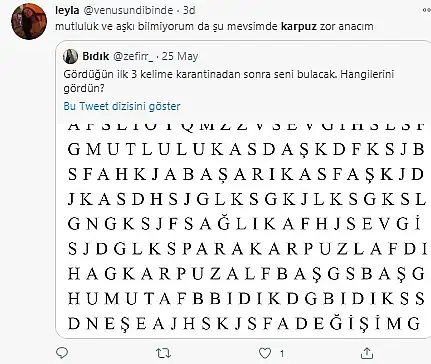Click 'Bu Tweet dizisini göster' link

[122, 106]
